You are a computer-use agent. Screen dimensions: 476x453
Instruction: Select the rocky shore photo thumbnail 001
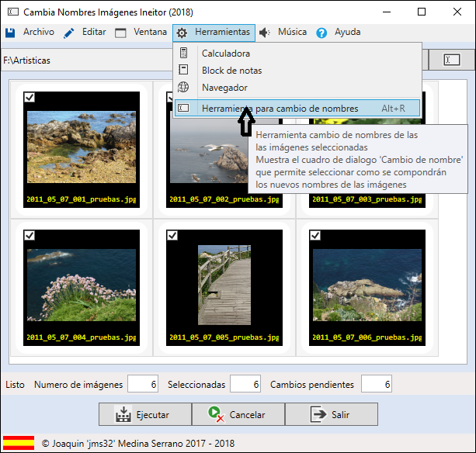coord(82,147)
